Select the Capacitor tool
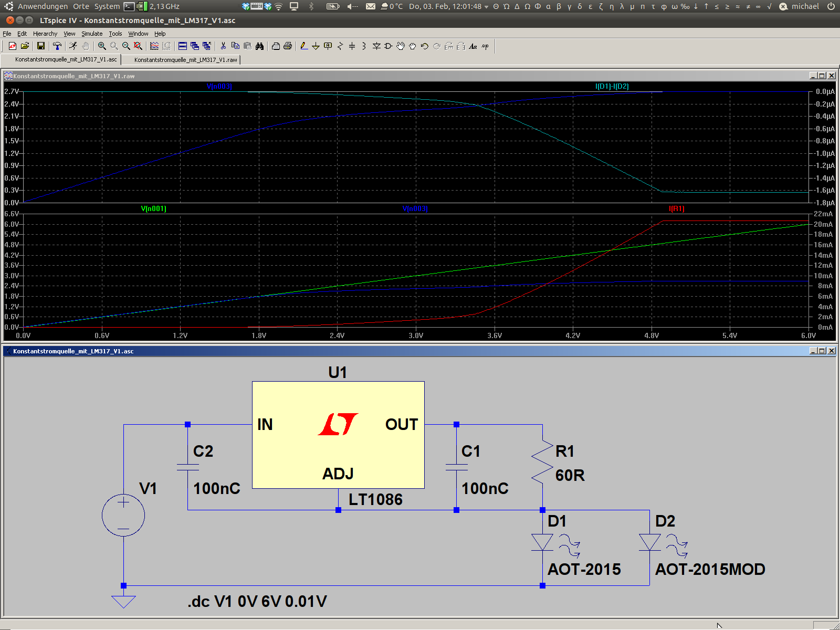Image resolution: width=840 pixels, height=630 pixels. pos(352,46)
